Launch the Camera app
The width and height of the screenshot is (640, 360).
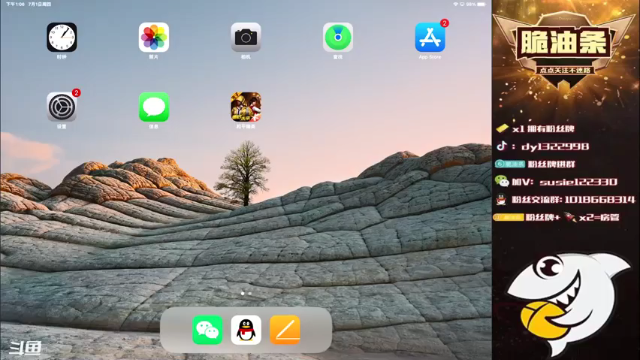click(246, 37)
